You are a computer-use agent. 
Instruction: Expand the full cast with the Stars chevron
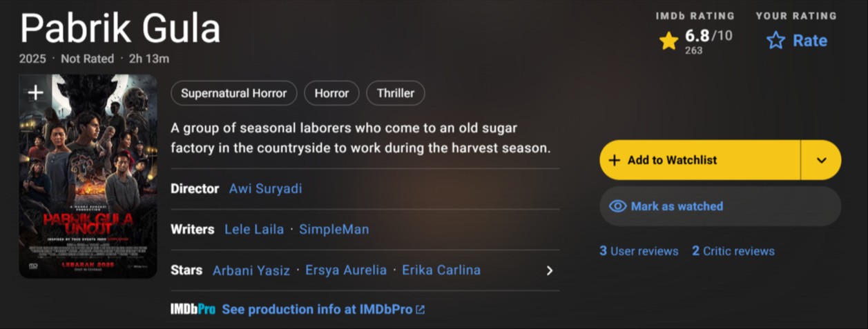pos(550,270)
